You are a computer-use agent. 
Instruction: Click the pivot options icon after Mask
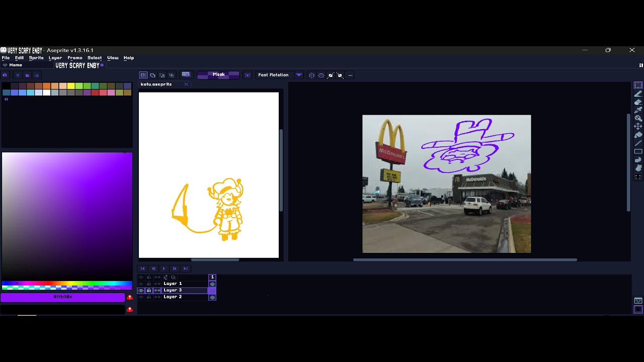point(248,75)
